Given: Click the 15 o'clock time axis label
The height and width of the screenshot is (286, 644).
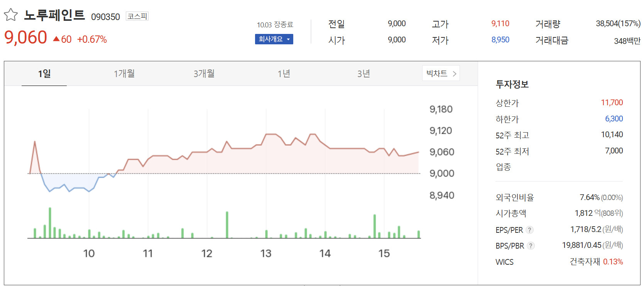Looking at the screenshot, I should pos(384,254).
